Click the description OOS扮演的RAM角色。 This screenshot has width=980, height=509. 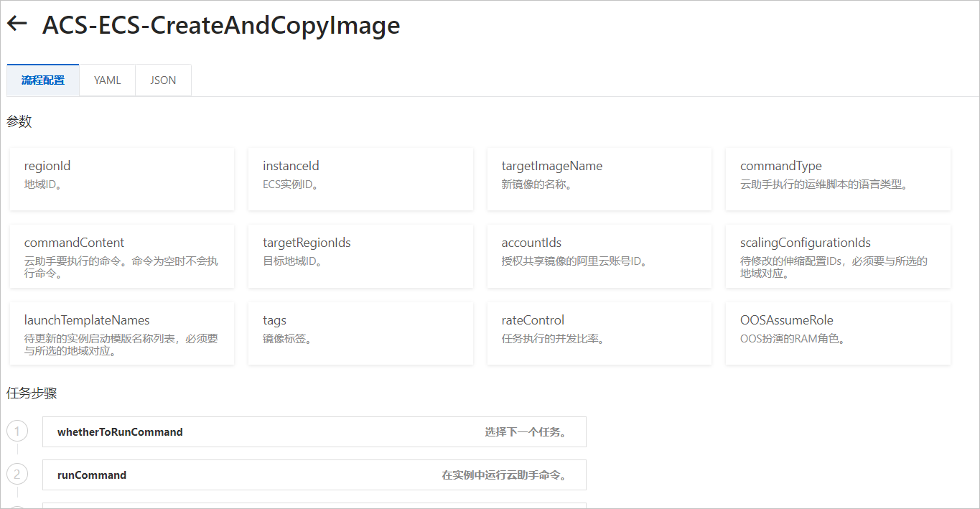793,339
